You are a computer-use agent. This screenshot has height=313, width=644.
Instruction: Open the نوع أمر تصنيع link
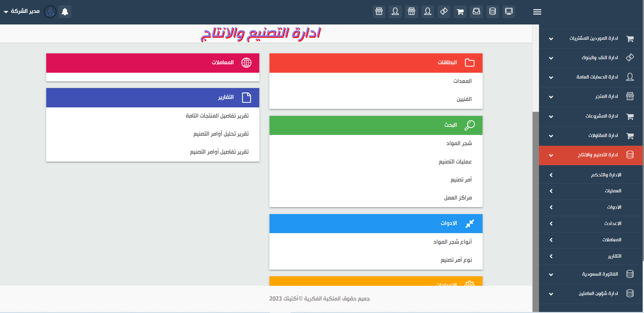456,260
